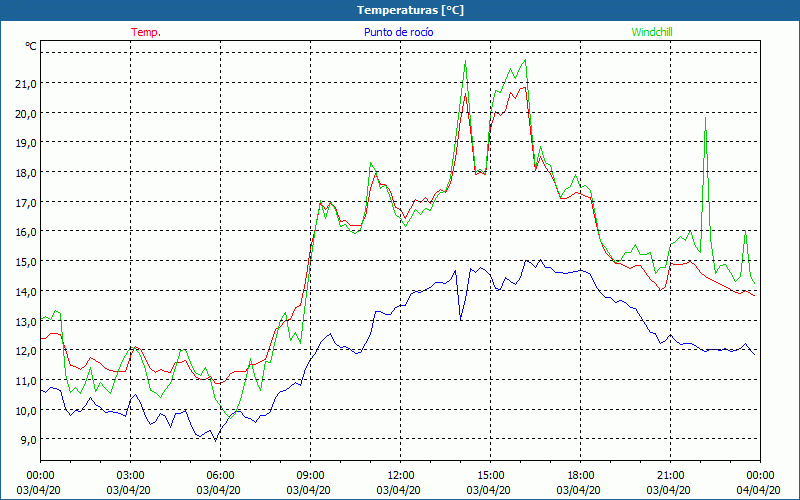800x500 pixels.
Task: Click the blue dew point dip near 14:00
Action: pyautogui.click(x=461, y=319)
